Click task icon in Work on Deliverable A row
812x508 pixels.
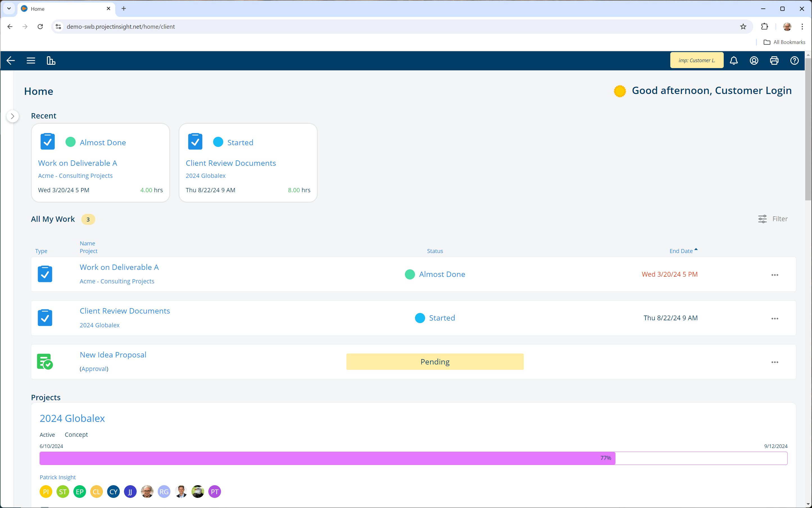[x=45, y=274]
